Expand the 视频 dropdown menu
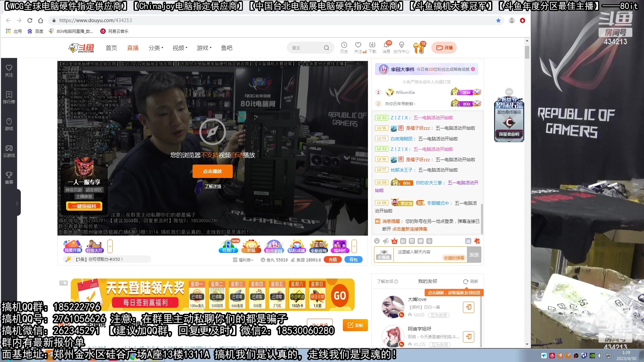Viewport: 644px width, 362px height. point(180,48)
